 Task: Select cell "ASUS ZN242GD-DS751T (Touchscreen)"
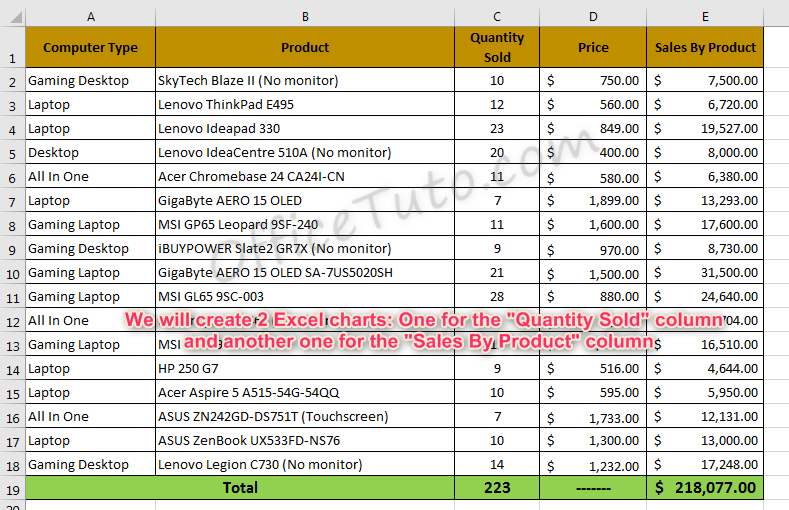coord(305,416)
